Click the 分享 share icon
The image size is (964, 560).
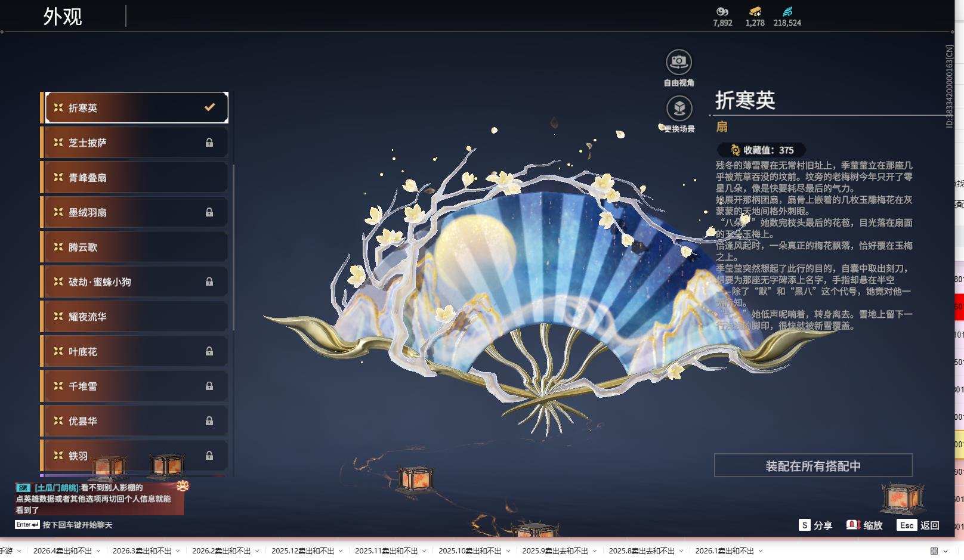click(x=805, y=526)
